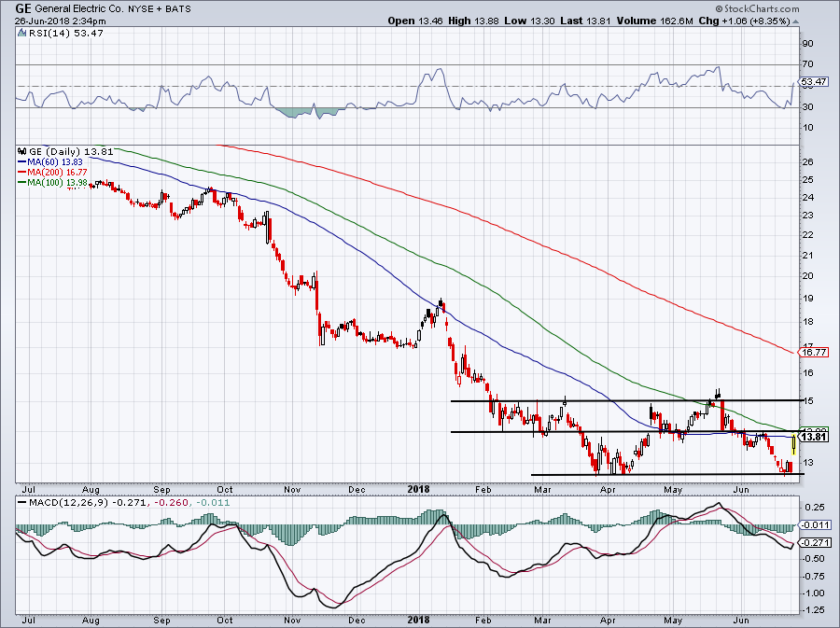Click the Nov label under the price panel
Viewport: 840px width, 628px height.
click(292, 489)
